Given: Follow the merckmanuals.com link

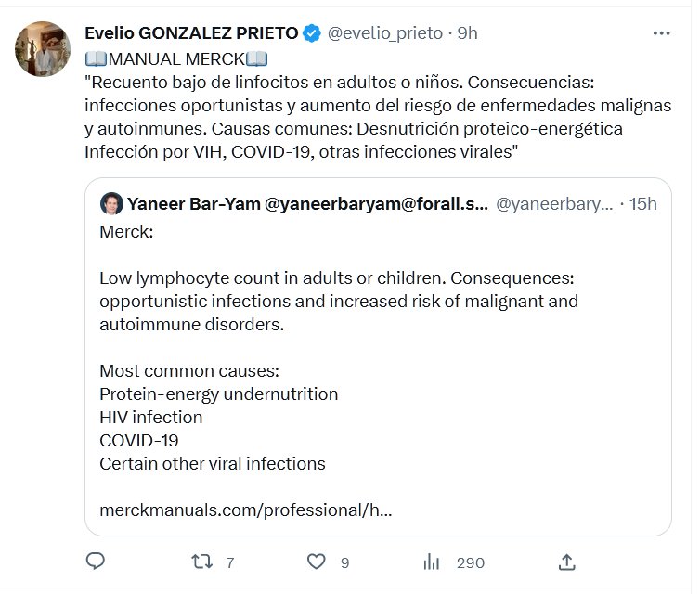Looking at the screenshot, I should click(x=245, y=510).
